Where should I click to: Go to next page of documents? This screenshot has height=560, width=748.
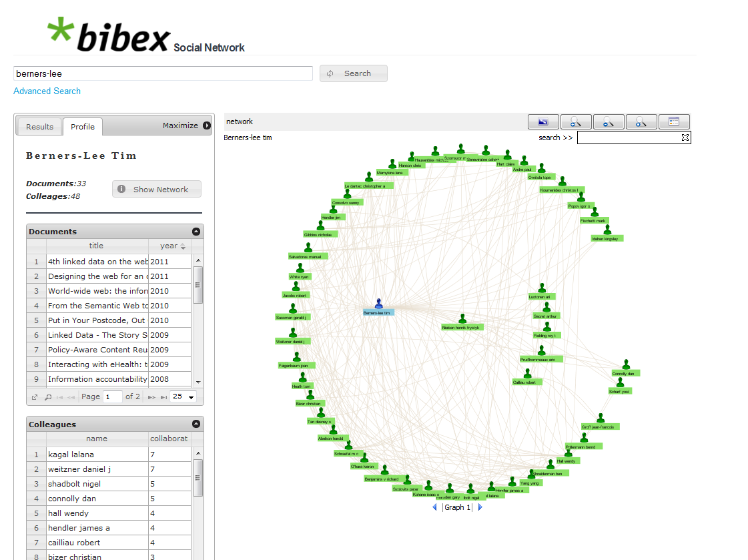151,397
